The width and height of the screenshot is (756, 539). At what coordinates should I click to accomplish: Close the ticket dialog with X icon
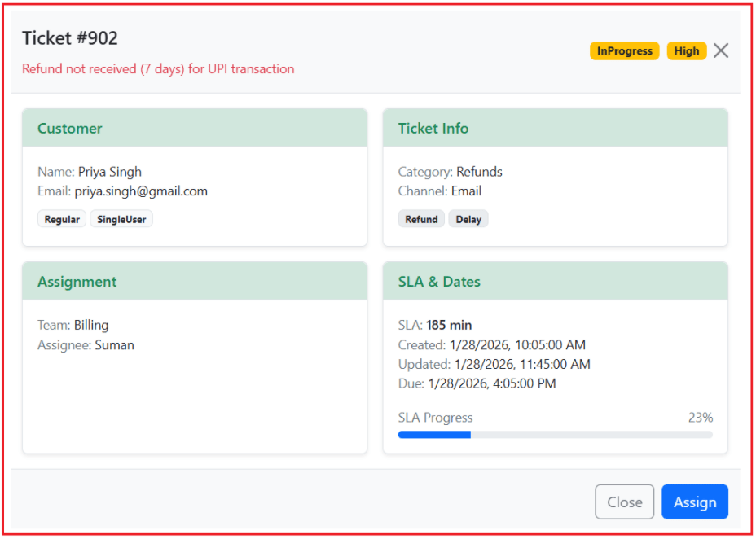point(721,50)
